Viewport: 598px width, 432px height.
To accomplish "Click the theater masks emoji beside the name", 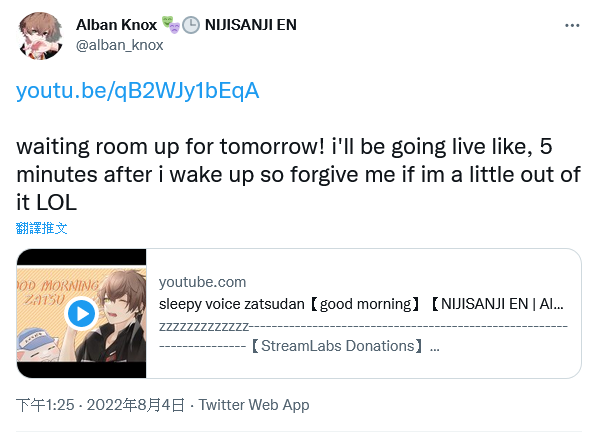I will 170,25.
